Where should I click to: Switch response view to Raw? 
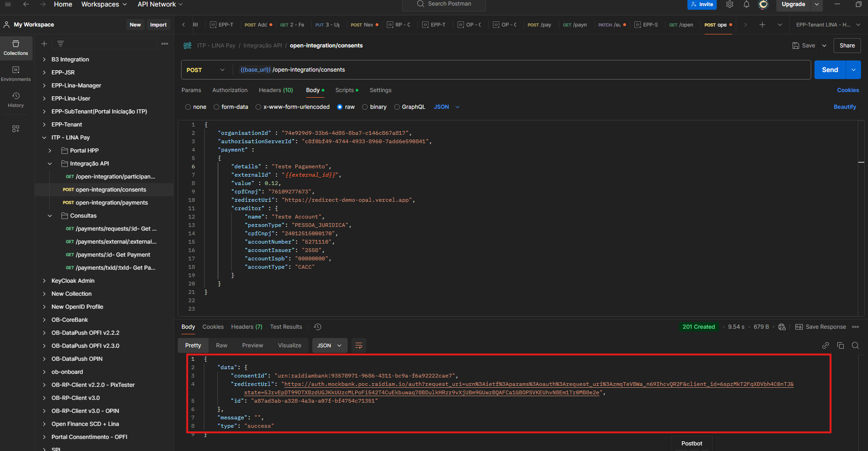pyautogui.click(x=222, y=345)
